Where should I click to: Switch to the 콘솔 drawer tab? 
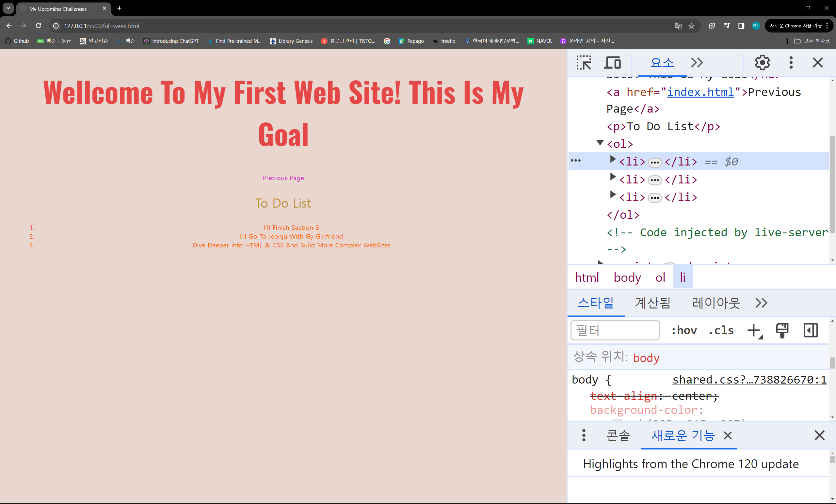618,435
